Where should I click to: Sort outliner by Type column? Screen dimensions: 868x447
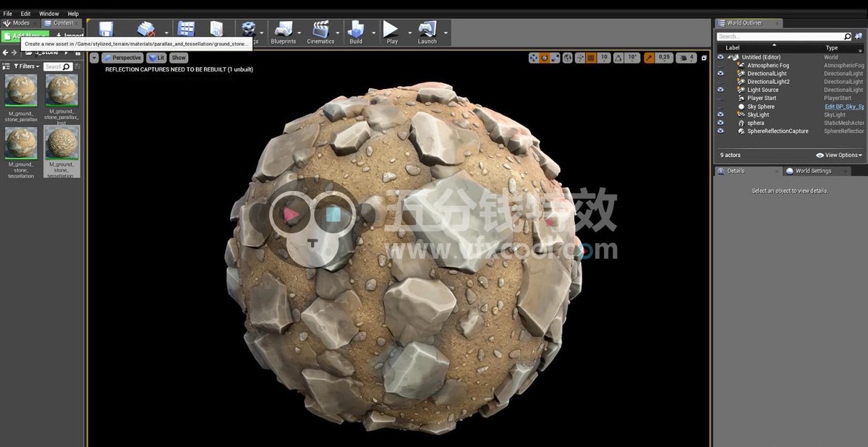(x=832, y=48)
